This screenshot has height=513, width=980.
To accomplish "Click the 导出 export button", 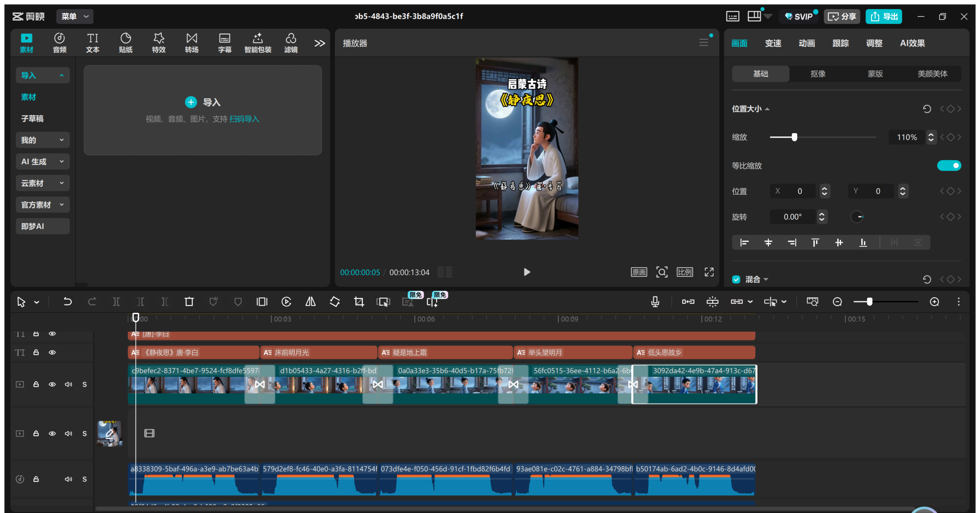I will (x=884, y=16).
